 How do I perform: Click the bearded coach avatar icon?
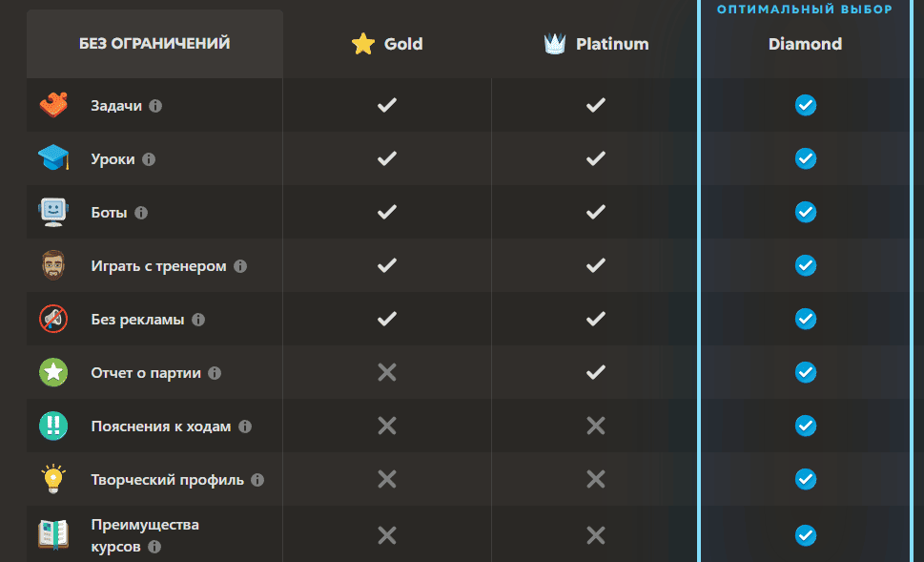(53, 265)
